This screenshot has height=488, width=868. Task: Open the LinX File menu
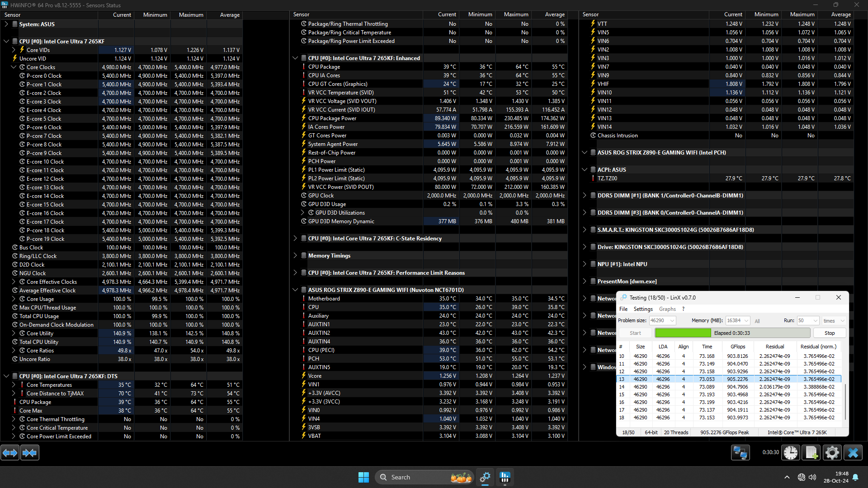(623, 309)
